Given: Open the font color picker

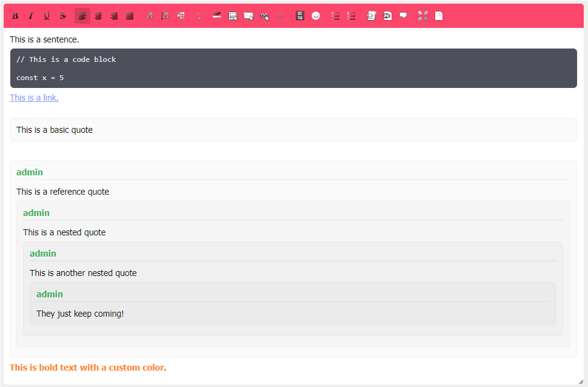Looking at the screenshot, I should click(181, 16).
